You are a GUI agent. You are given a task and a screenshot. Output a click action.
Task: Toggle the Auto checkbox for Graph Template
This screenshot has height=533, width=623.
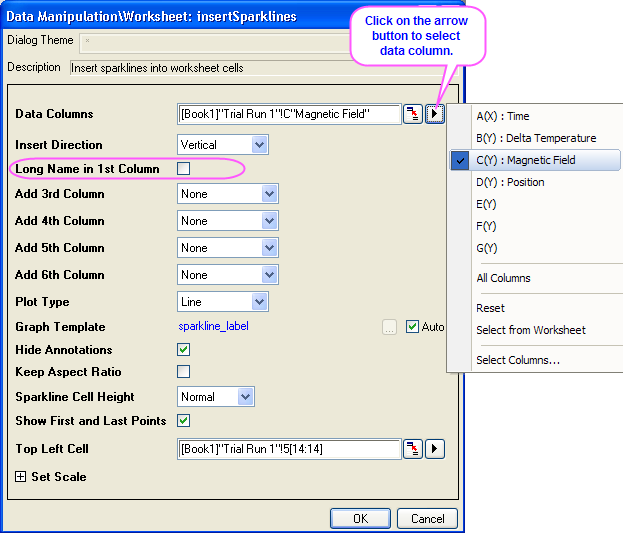[412, 327]
